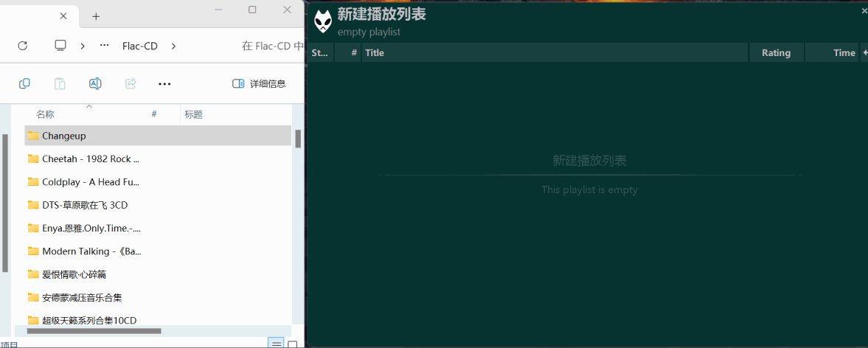Select the Modern Talking folder

pyautogui.click(x=158, y=251)
